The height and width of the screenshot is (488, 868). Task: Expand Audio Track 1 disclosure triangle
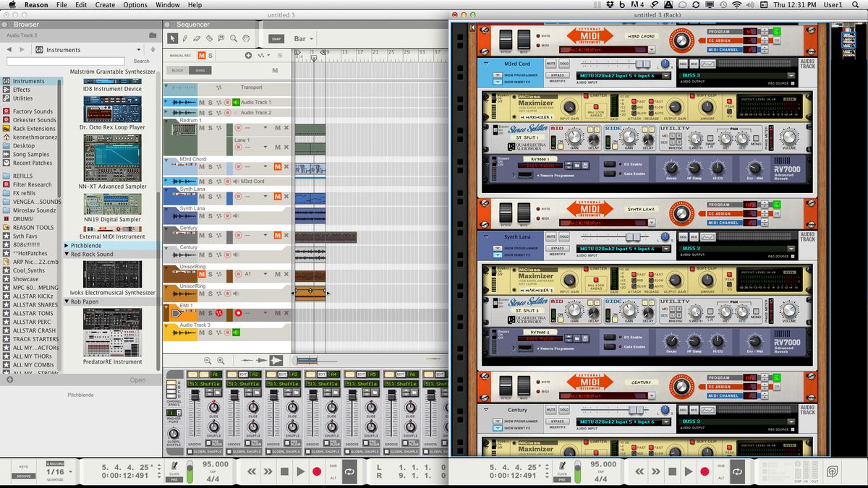coord(166,103)
